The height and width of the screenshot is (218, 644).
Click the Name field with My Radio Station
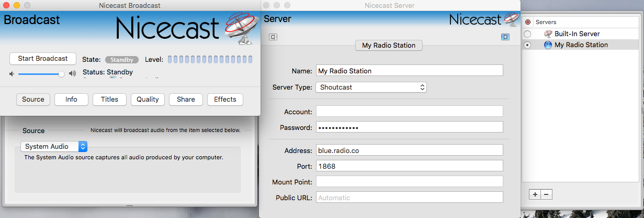[x=409, y=71]
